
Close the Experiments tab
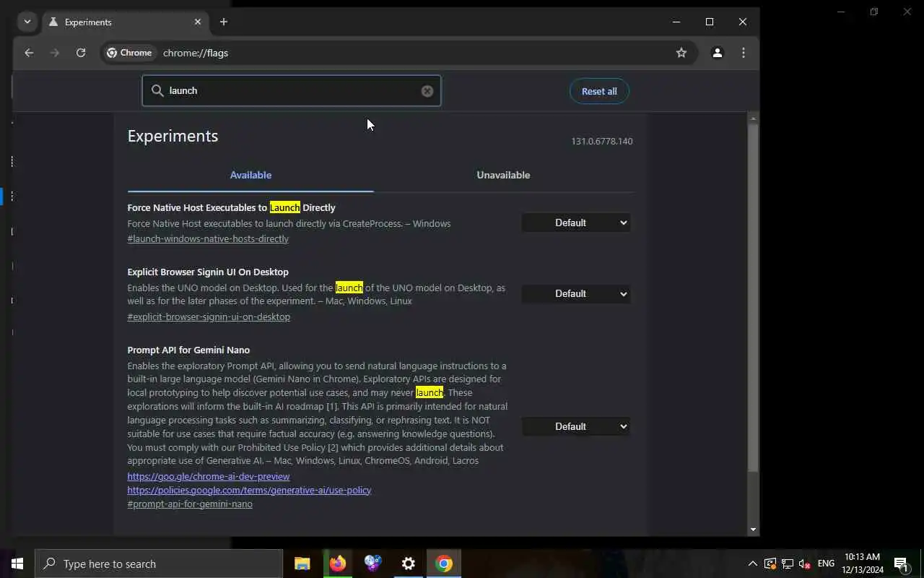[198, 22]
